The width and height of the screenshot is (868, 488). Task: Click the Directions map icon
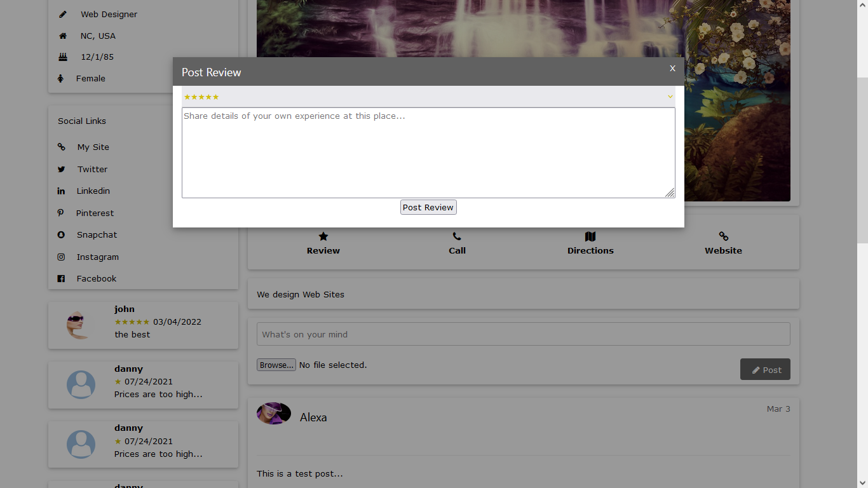coord(590,236)
